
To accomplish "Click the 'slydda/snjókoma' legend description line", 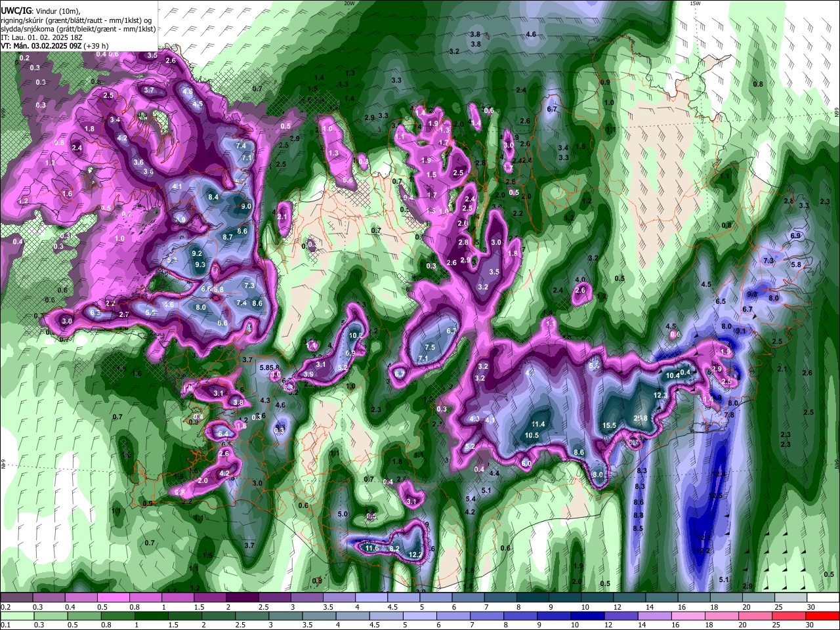I will tap(79, 29).
